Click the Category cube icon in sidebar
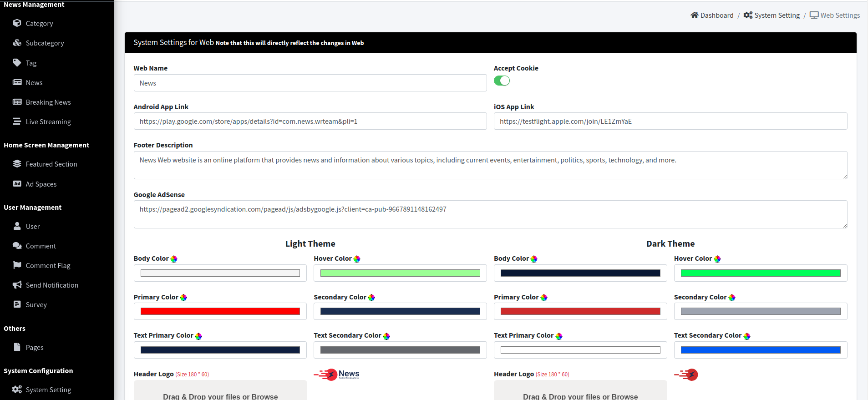This screenshot has height=400, width=868. [17, 23]
